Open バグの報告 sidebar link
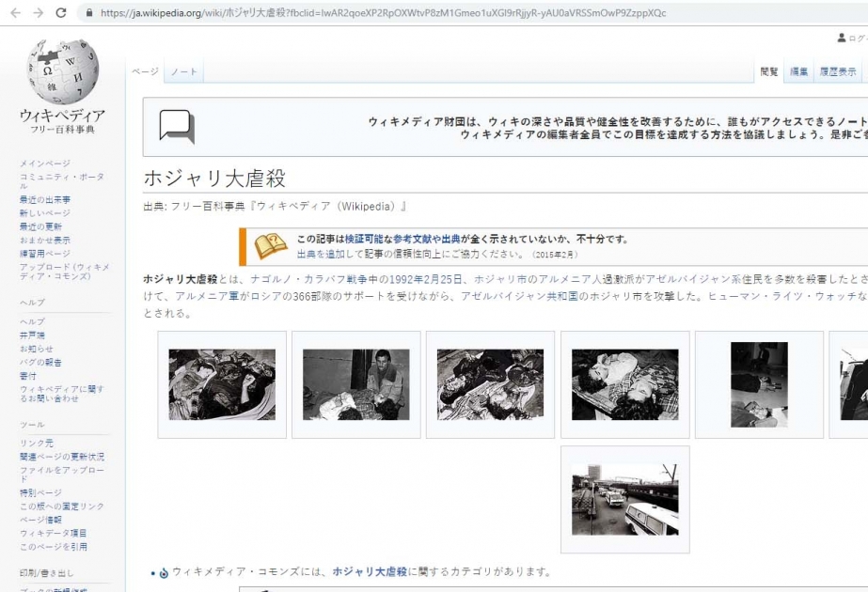The image size is (868, 592). click(41, 363)
